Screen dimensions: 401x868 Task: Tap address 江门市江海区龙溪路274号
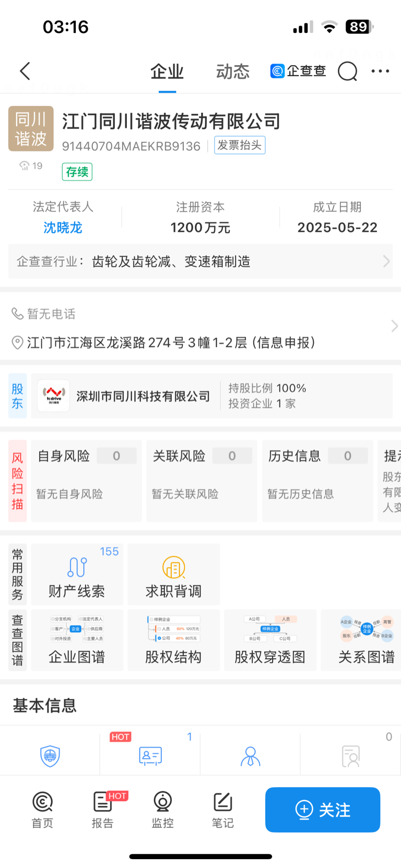click(x=171, y=343)
